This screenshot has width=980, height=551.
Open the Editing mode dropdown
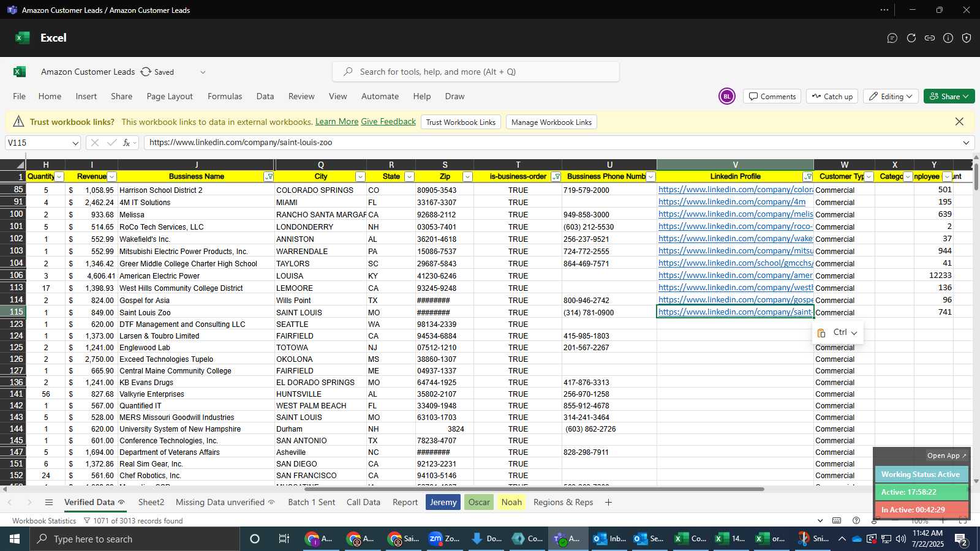pyautogui.click(x=891, y=96)
